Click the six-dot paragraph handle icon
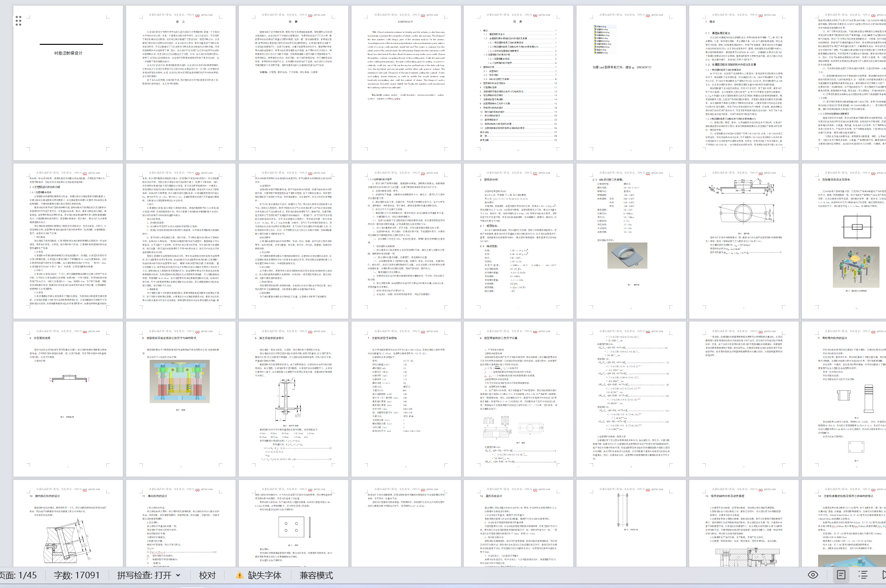Viewport: 886px width, 588px height. (18, 20)
